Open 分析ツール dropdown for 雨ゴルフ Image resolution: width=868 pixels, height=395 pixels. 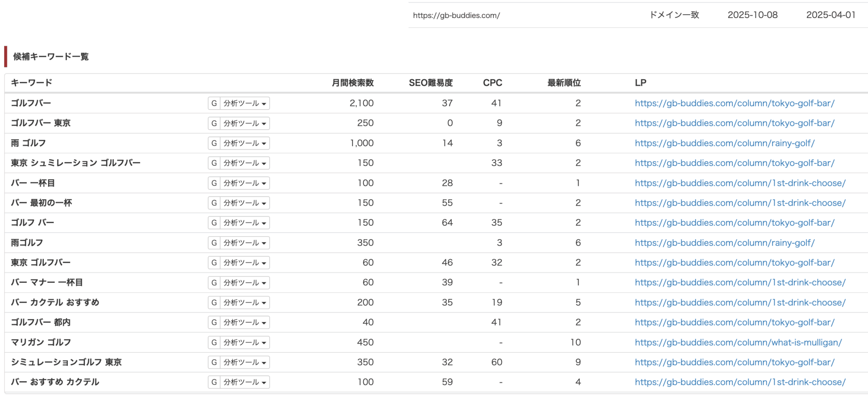[245, 243]
